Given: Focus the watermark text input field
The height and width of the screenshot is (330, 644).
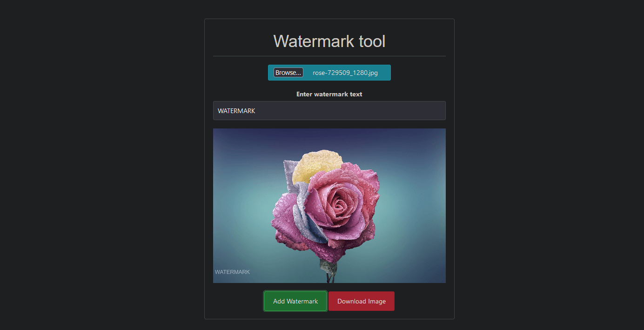Looking at the screenshot, I should click(x=329, y=111).
